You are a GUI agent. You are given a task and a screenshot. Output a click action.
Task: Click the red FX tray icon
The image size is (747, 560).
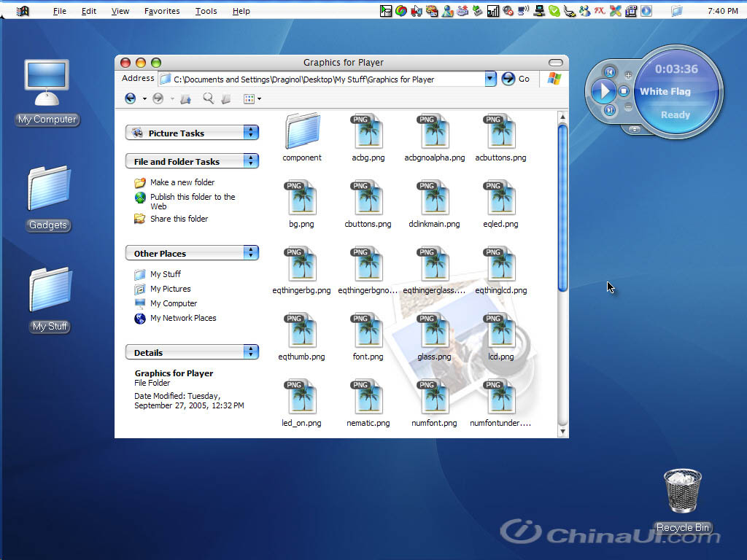coord(600,10)
